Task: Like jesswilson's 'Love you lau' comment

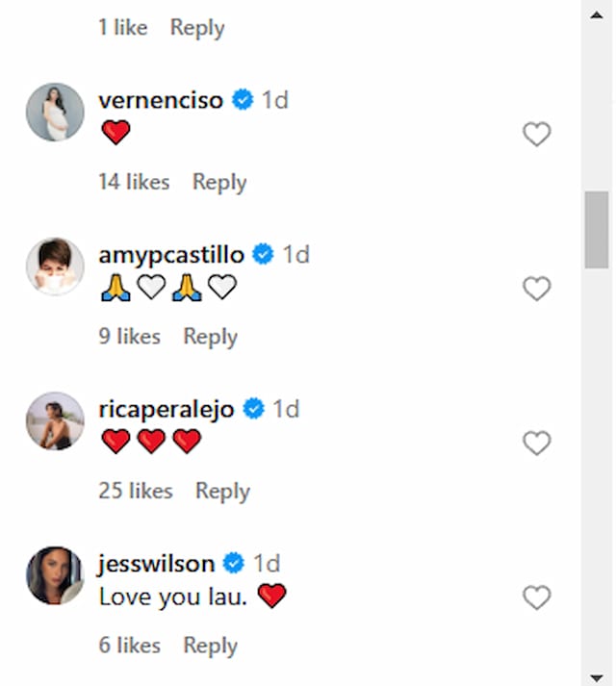Action: 537,597
